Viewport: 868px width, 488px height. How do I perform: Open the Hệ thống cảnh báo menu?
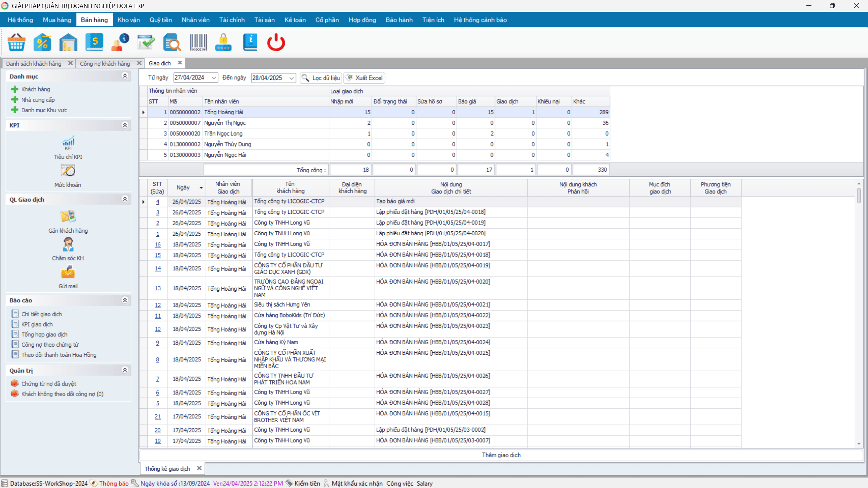[x=480, y=20]
